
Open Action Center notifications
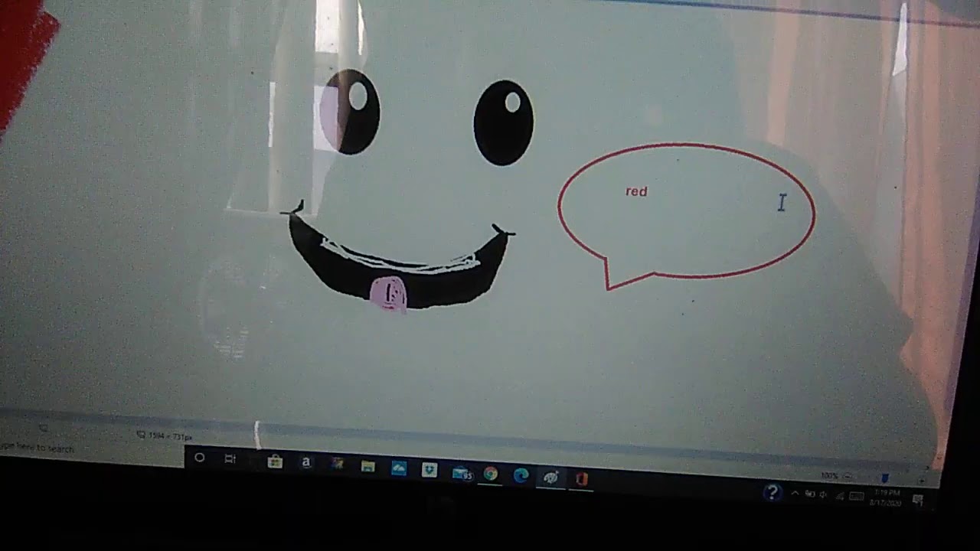[918, 500]
